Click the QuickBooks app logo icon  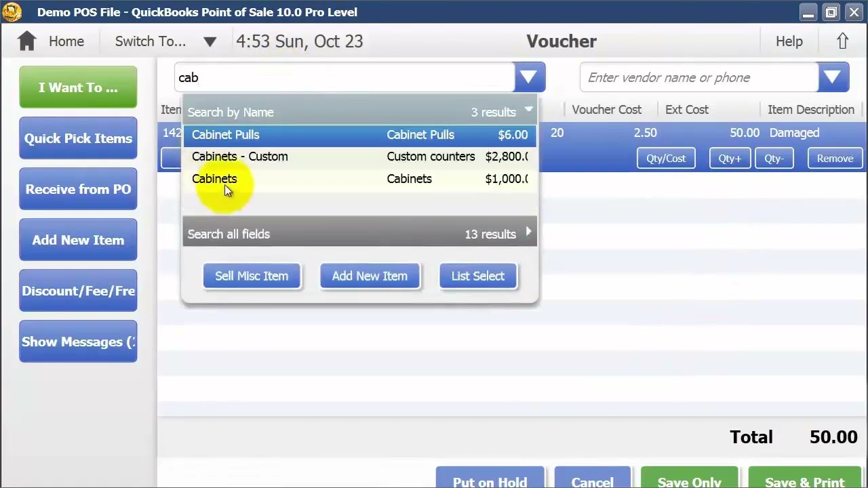12,12
